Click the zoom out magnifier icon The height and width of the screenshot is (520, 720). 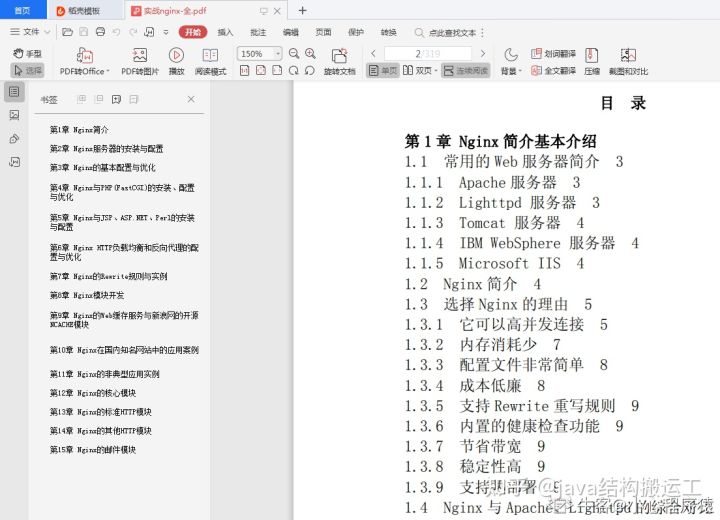(x=294, y=54)
